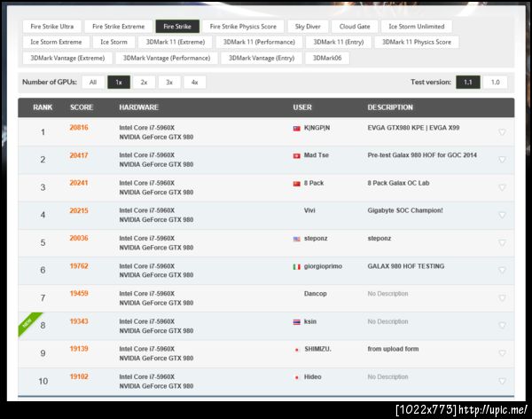Open the Ice Storm tab
Image resolution: width=532 pixels, height=419 pixels.
click(x=113, y=42)
